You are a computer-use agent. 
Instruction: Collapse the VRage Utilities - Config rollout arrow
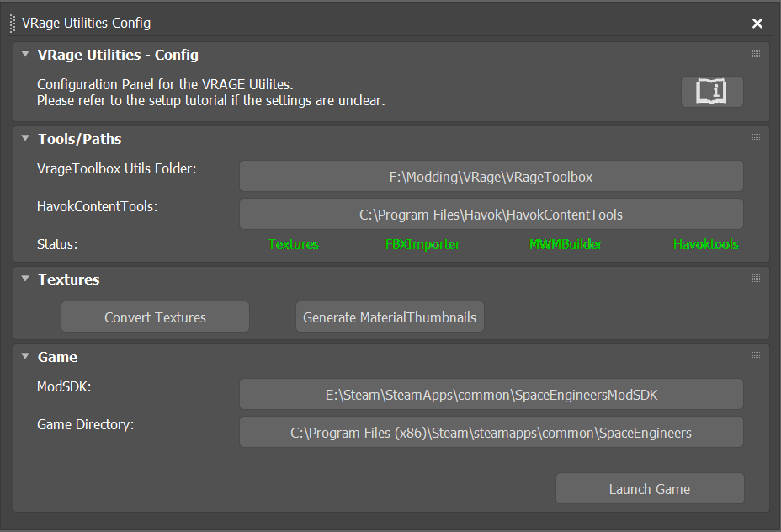[x=25, y=55]
